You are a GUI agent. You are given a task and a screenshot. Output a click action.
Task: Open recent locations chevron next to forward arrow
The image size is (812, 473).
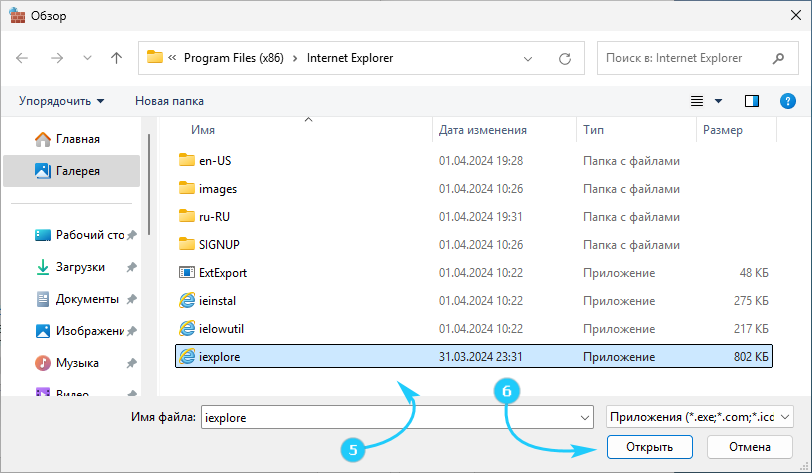(87, 58)
